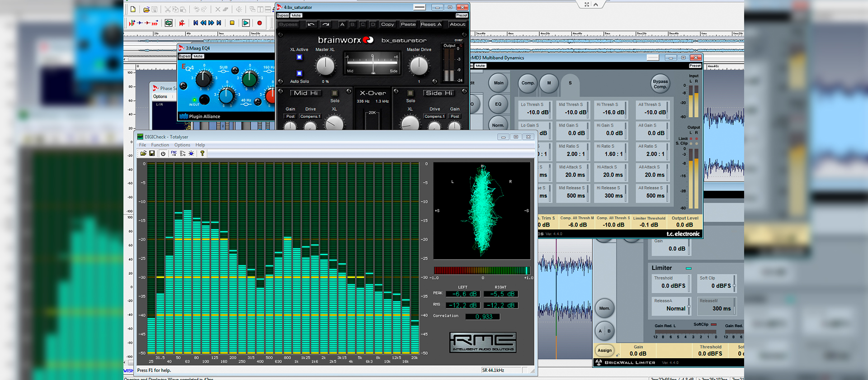Viewport: 868px width, 380px height.
Task: Click the Play button in transport toolbar
Action: [x=246, y=23]
